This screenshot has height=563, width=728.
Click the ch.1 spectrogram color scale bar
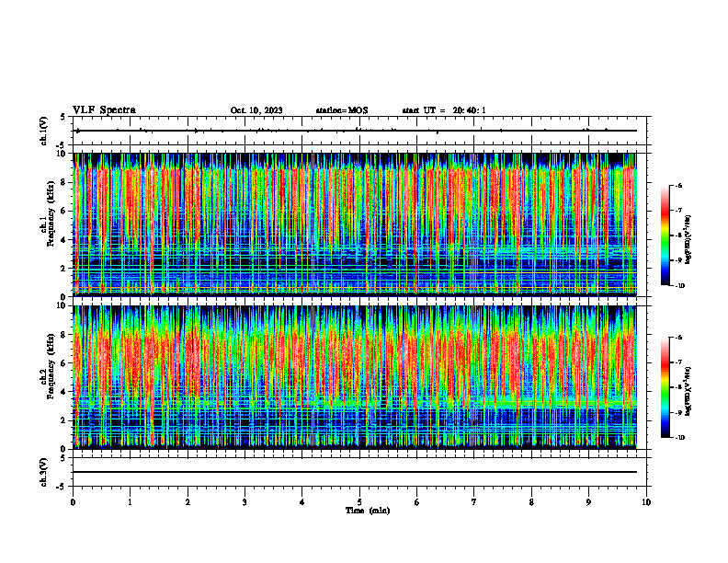click(x=665, y=236)
